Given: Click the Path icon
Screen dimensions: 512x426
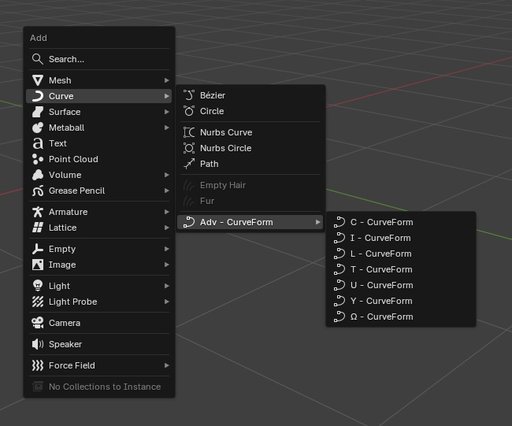Looking at the screenshot, I should [189, 164].
